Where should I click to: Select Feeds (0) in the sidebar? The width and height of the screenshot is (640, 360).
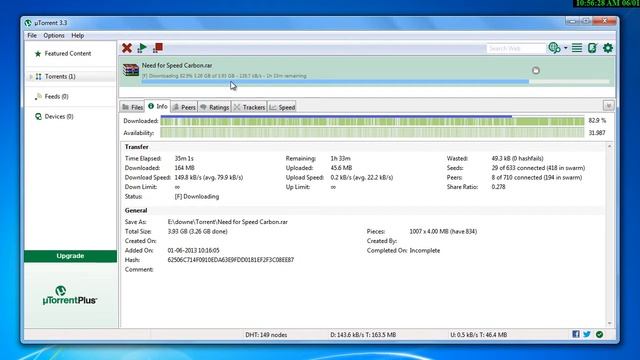[x=56, y=96]
